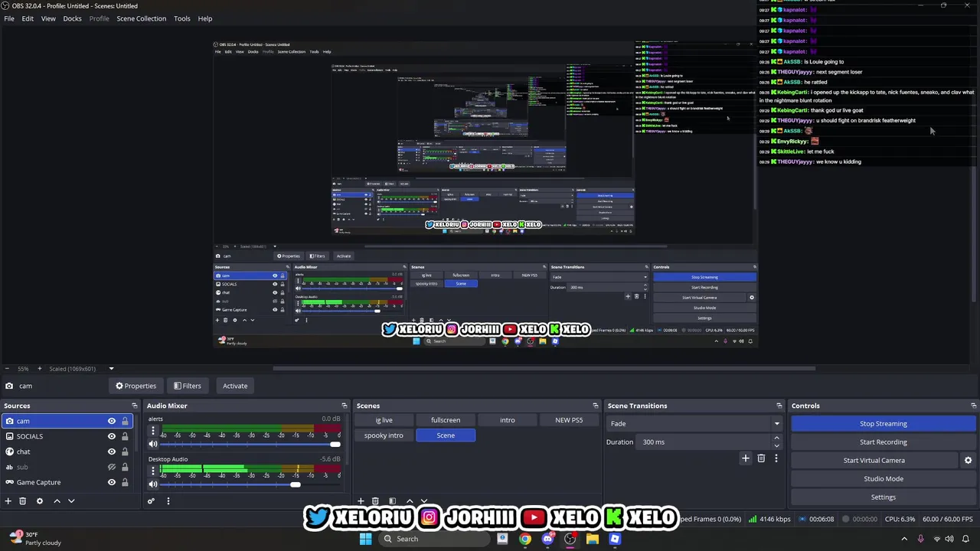Switch to the NEW PS5 scene
Screen dimensions: 980x551
click(x=569, y=420)
